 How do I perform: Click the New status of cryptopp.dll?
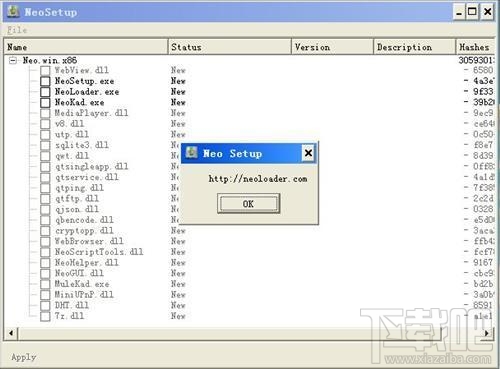point(178,231)
